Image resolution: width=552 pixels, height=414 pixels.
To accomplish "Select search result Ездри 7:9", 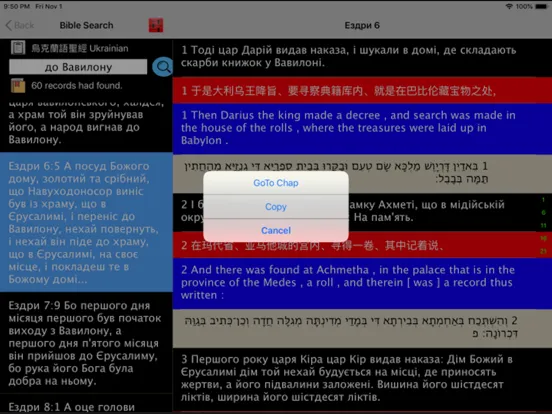I will (x=86, y=343).
